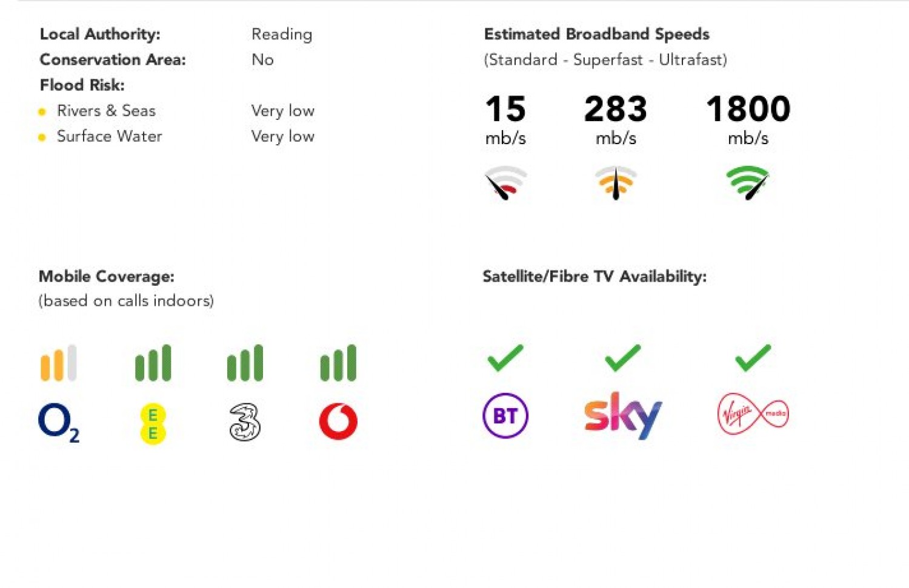Image resolution: width=909 pixels, height=588 pixels.
Task: Click the Reading local authority value
Action: pyautogui.click(x=282, y=35)
